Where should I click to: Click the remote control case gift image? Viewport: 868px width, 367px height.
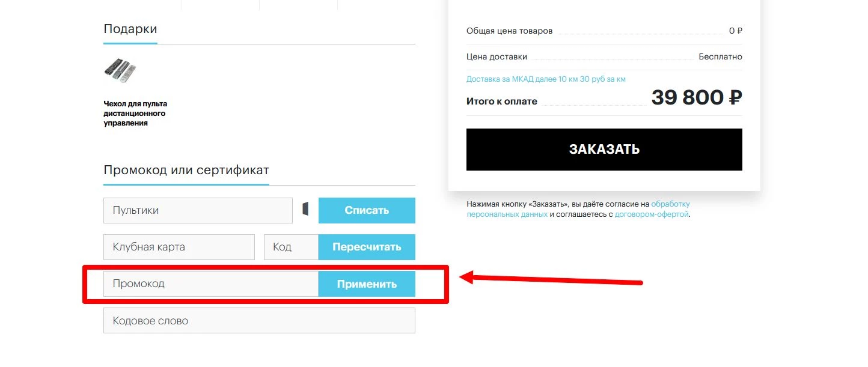click(120, 70)
